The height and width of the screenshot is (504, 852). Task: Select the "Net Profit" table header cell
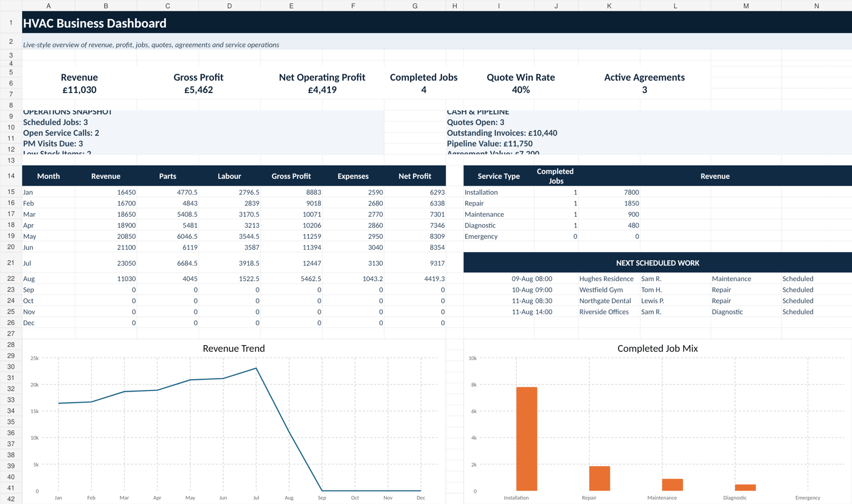[x=415, y=176]
